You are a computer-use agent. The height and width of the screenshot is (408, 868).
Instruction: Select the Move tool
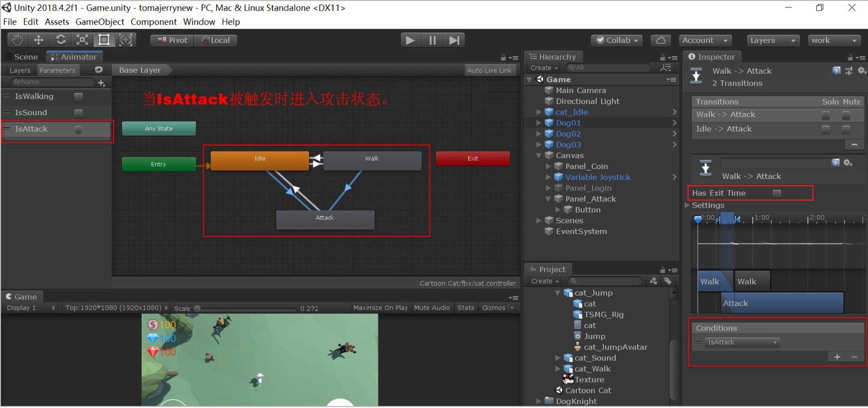(x=39, y=40)
